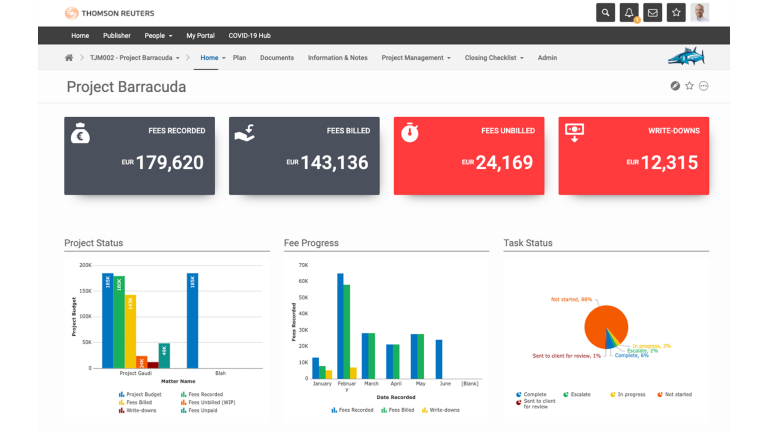Image resolution: width=768 pixels, height=432 pixels.
Task: Toggle Write-downs legend in Project Status
Action: point(137,410)
